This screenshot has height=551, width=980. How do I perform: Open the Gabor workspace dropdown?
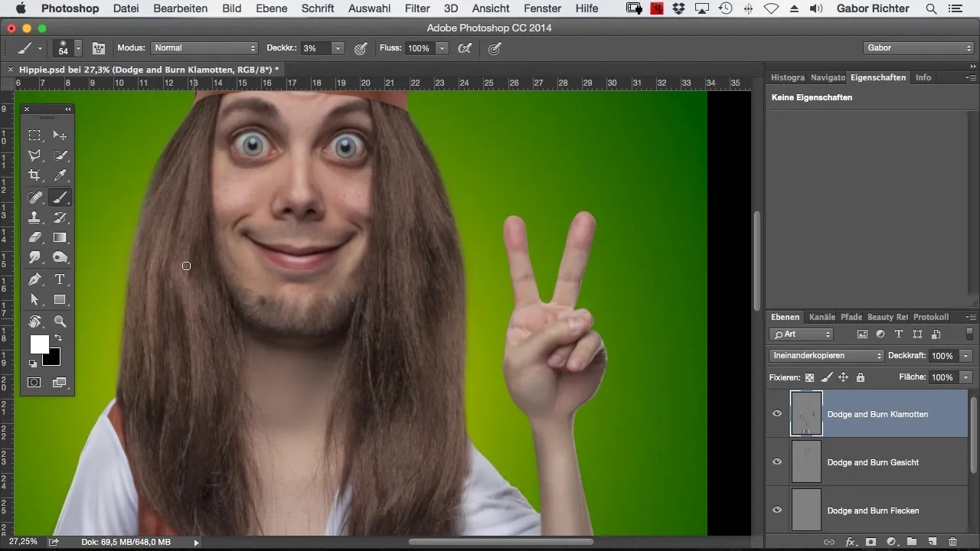click(918, 48)
